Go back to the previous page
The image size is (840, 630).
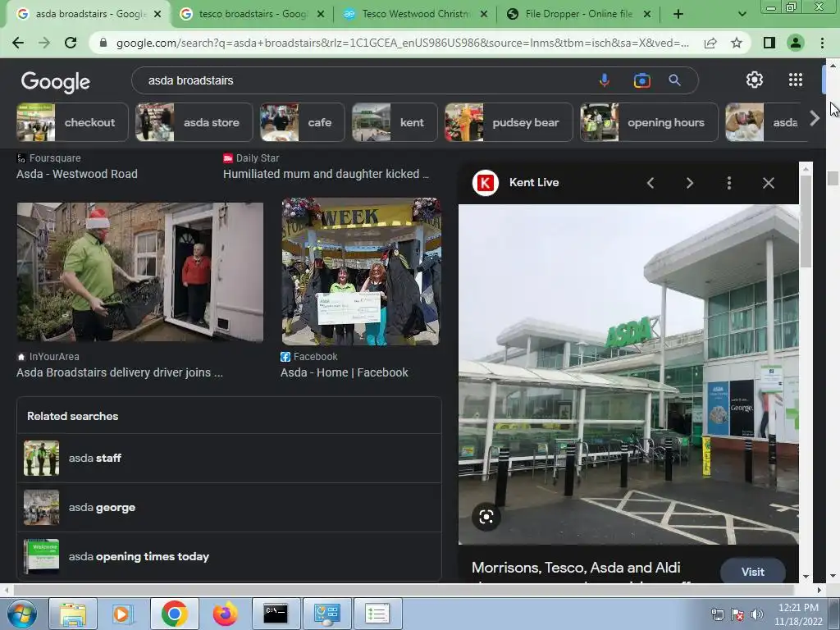(x=18, y=43)
